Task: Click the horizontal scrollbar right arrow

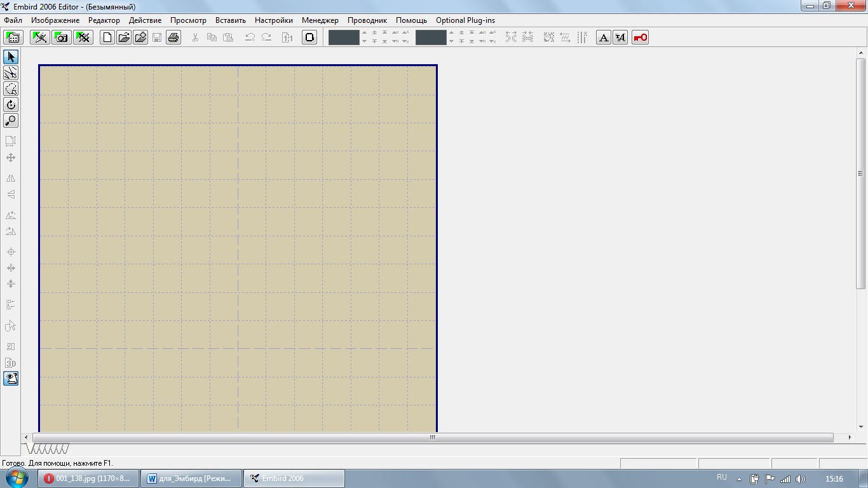Action: pos(850,437)
